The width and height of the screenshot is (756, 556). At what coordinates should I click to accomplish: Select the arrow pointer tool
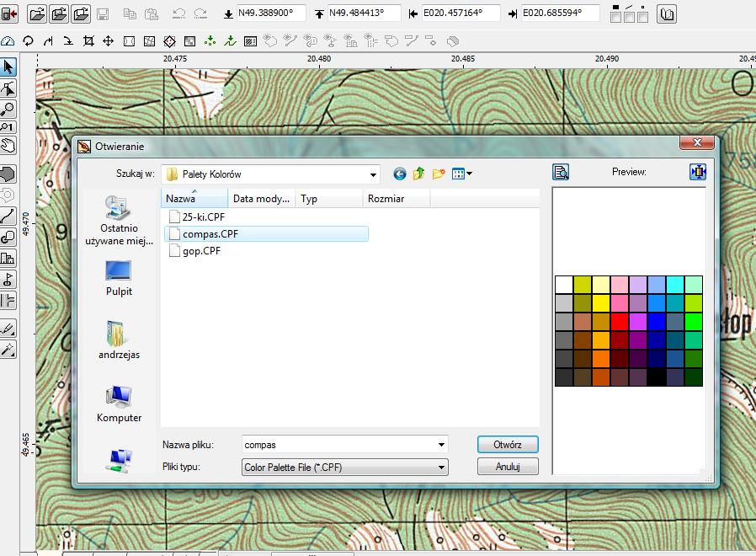pos(8,67)
